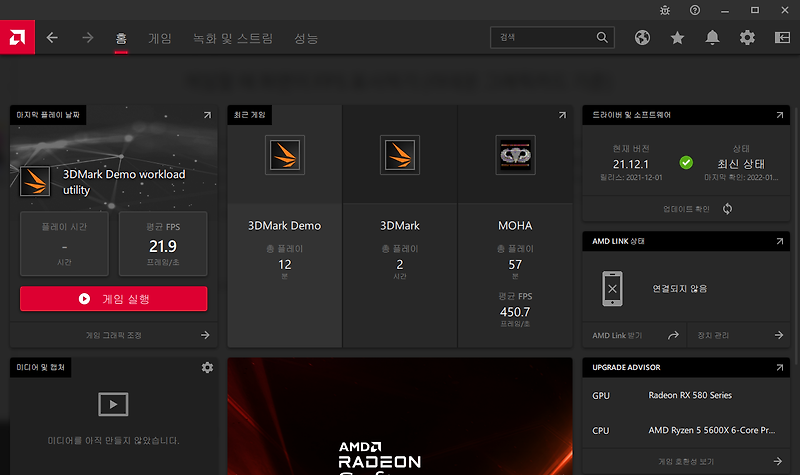The height and width of the screenshot is (475, 800).
Task: Click the 게임 실행 button
Action: [114, 298]
